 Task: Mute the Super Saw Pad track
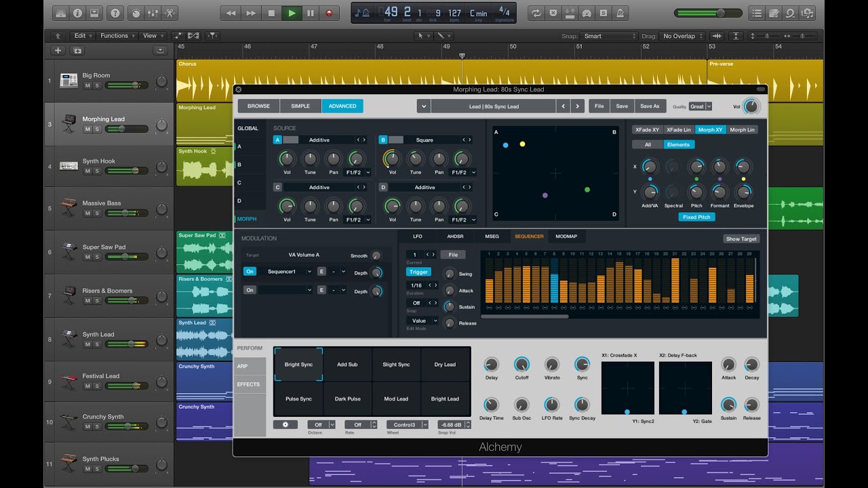coord(87,257)
